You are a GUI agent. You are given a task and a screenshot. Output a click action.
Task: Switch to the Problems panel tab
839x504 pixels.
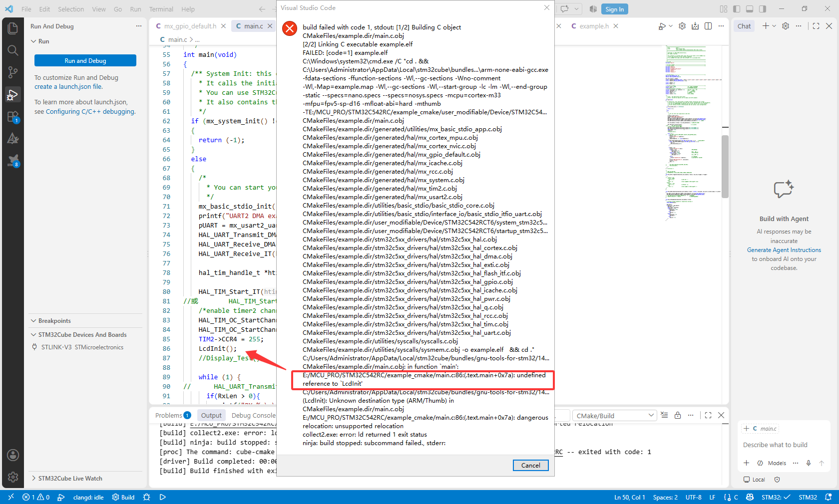(173, 415)
